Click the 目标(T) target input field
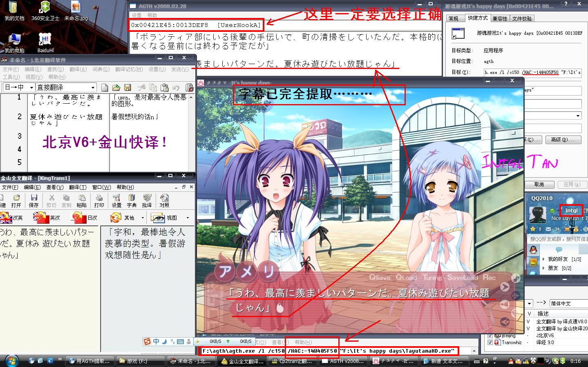 coord(532,72)
